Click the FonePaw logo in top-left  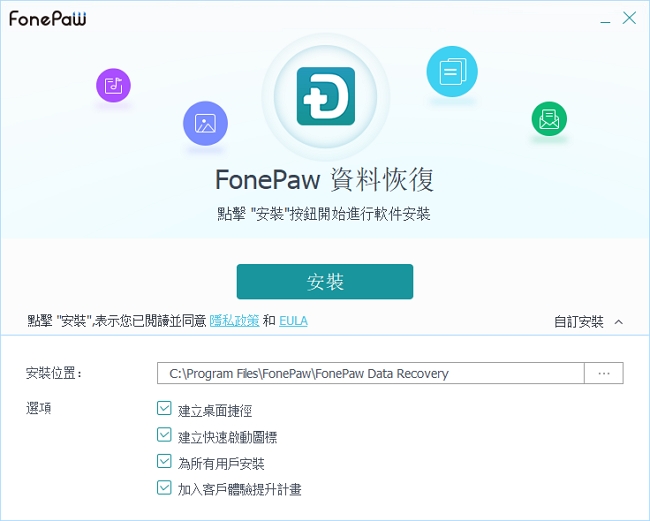tap(48, 19)
